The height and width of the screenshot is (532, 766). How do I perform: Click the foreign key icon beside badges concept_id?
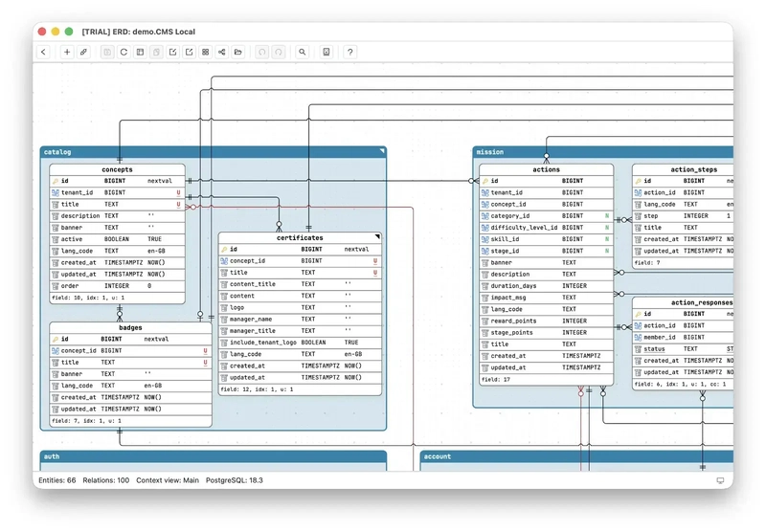56,351
